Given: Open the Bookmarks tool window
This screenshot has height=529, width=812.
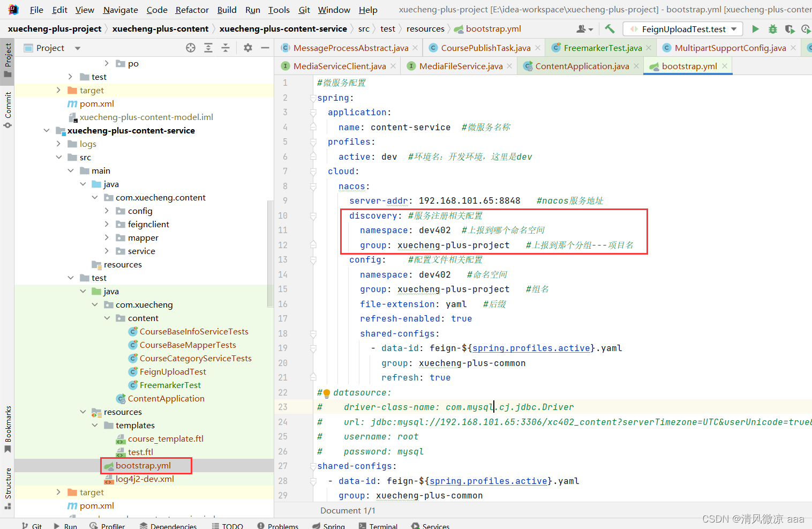Looking at the screenshot, I should (7, 429).
